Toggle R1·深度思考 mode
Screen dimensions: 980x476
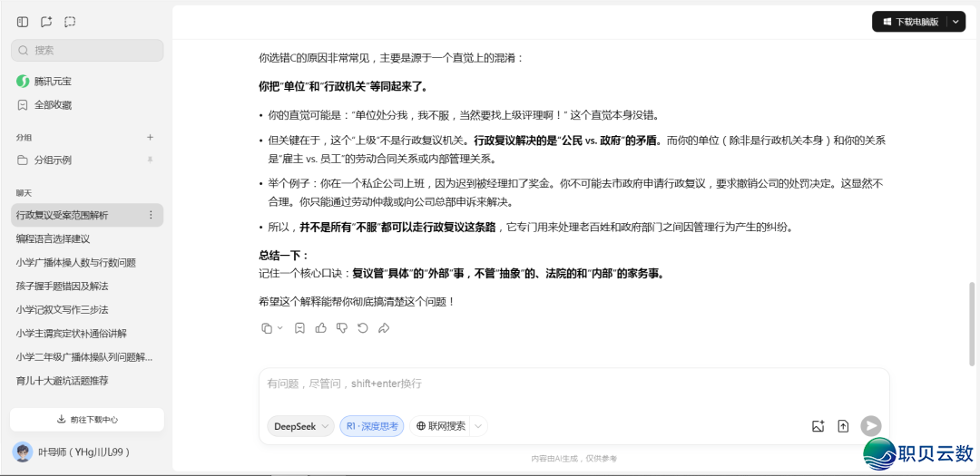[x=372, y=426]
